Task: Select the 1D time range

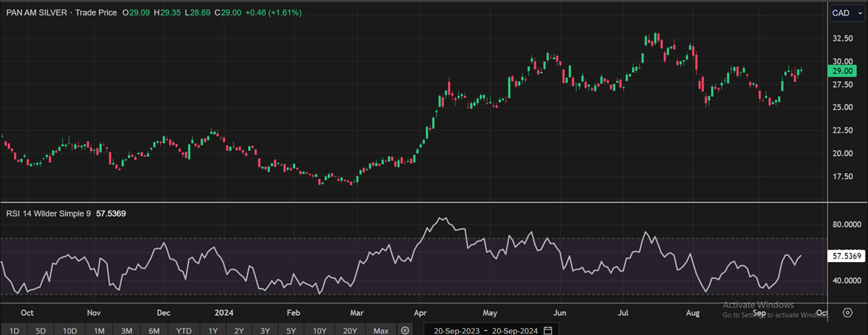Action: coord(14,331)
